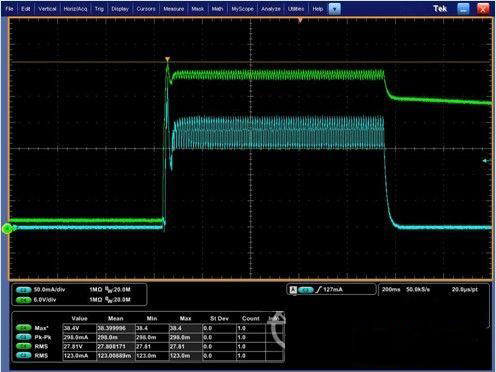Click the 298.0mA value cell
Screen dimensions: 496x372
click(79, 338)
